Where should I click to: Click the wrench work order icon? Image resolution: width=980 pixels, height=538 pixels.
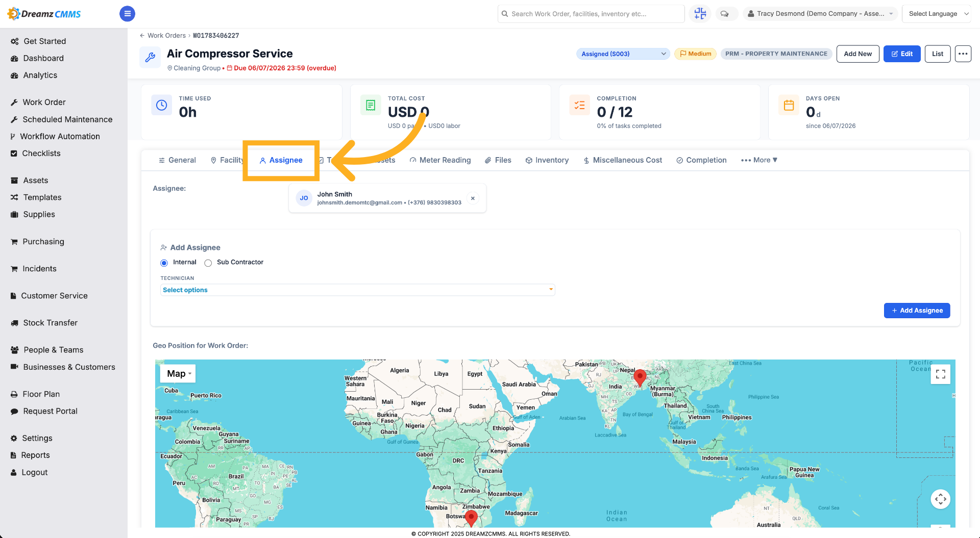coord(150,57)
